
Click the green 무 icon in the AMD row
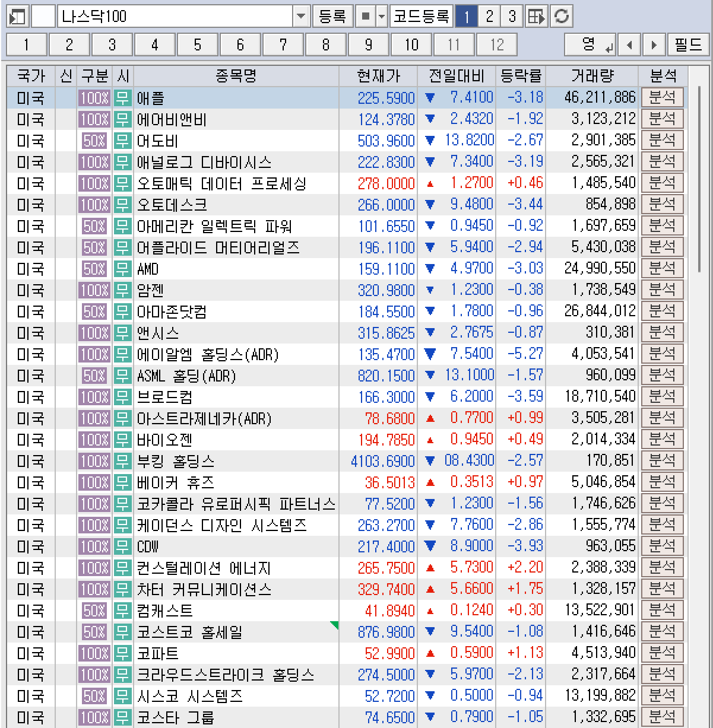coord(122,269)
